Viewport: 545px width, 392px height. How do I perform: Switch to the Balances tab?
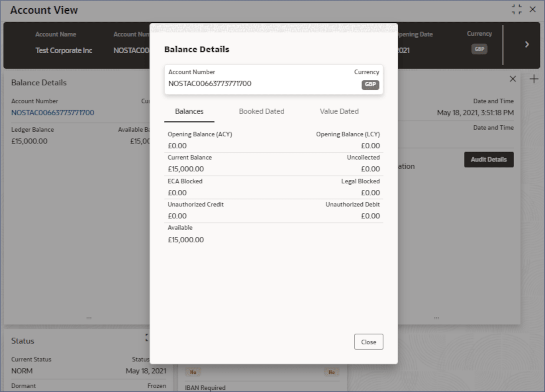point(189,111)
